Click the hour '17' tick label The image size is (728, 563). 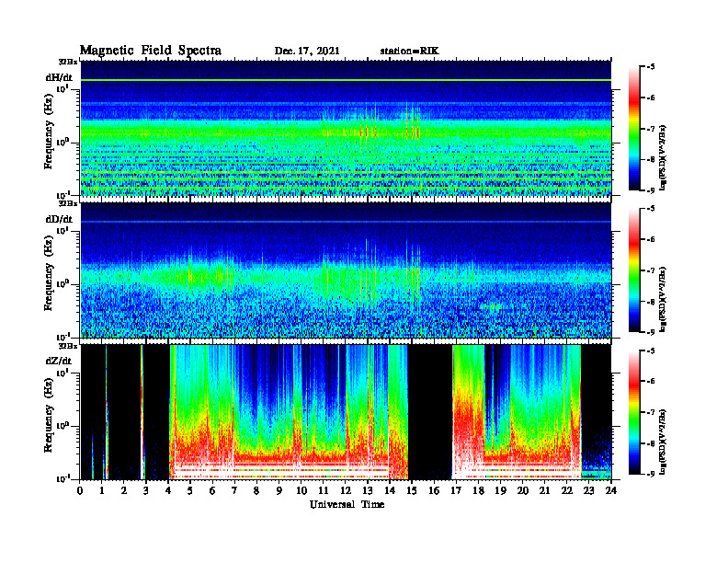coord(456,490)
